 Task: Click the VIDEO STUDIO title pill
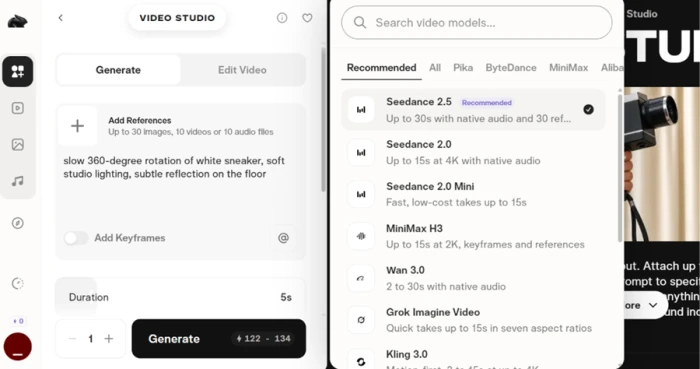(x=177, y=18)
